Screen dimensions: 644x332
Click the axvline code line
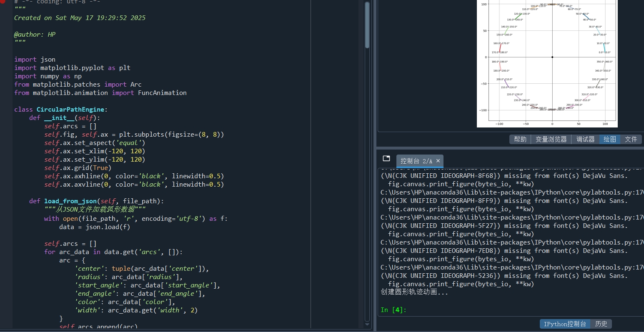[134, 185]
